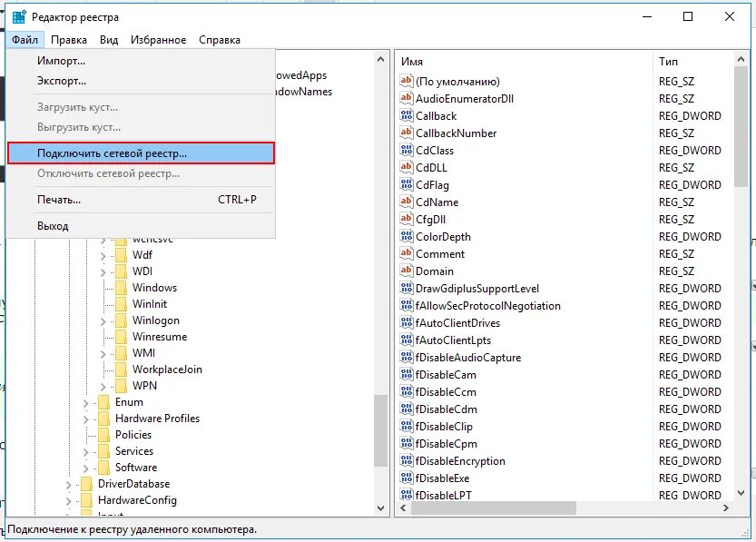Click the string icon of (По умолчанию) value
This screenshot has height=542, width=756.
(x=407, y=81)
